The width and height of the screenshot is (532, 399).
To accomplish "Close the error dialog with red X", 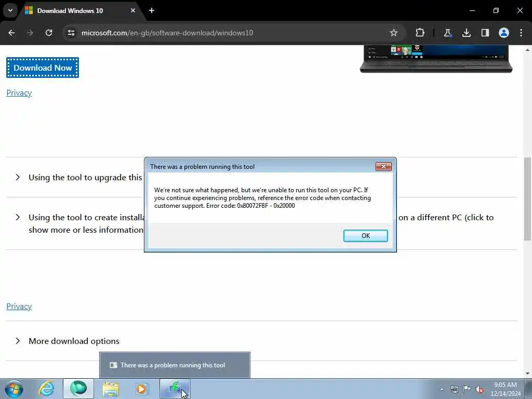I will pyautogui.click(x=383, y=167).
